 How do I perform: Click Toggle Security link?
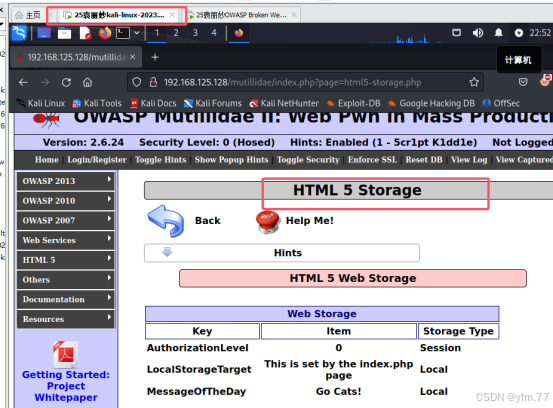(x=308, y=160)
